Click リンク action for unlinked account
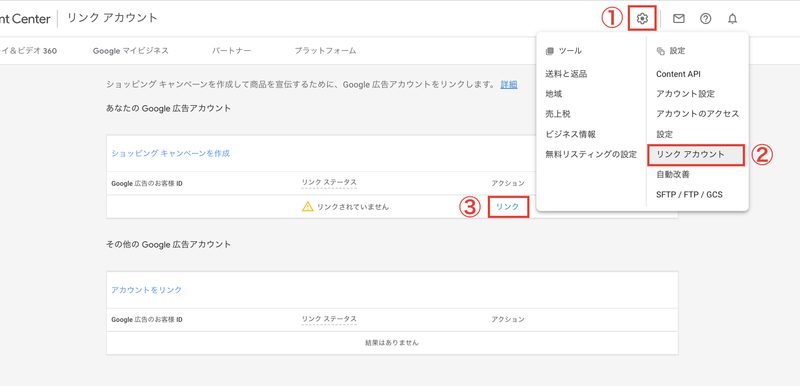The width and height of the screenshot is (800, 386). point(508,207)
